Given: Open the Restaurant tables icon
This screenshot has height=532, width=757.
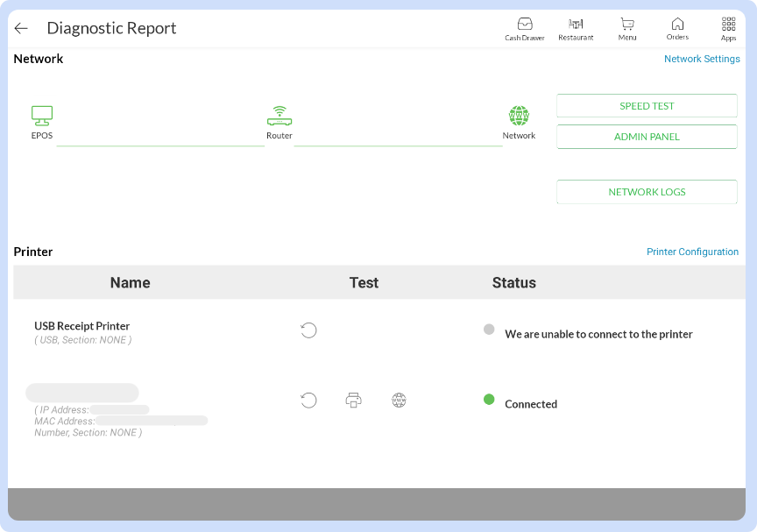Looking at the screenshot, I should [x=576, y=29].
